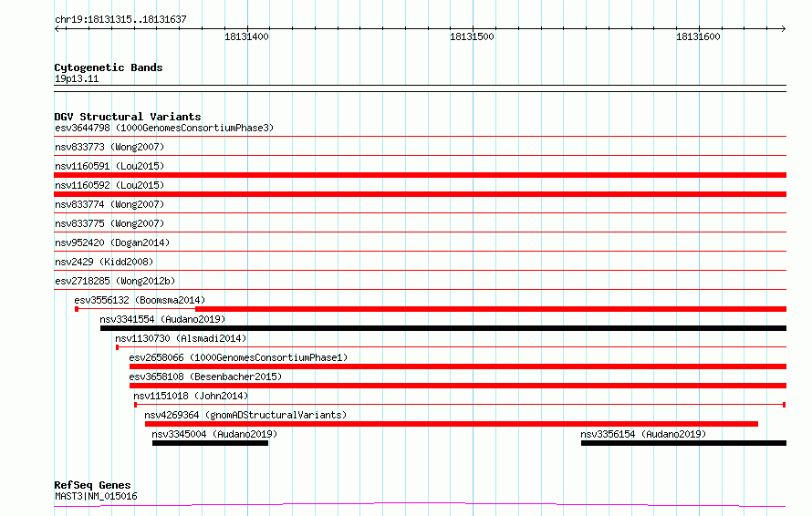Click the red start marker of nsv1151018
The height and width of the screenshot is (516, 812).
click(x=135, y=405)
